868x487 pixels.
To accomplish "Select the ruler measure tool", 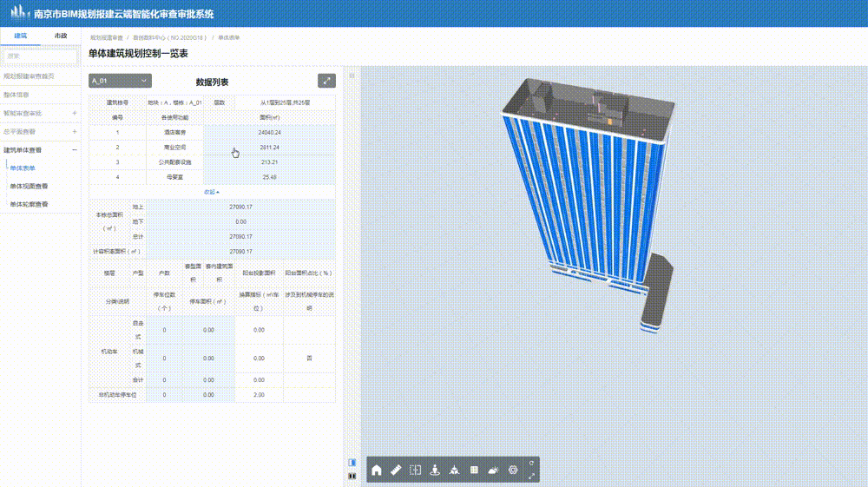I will pos(396,471).
